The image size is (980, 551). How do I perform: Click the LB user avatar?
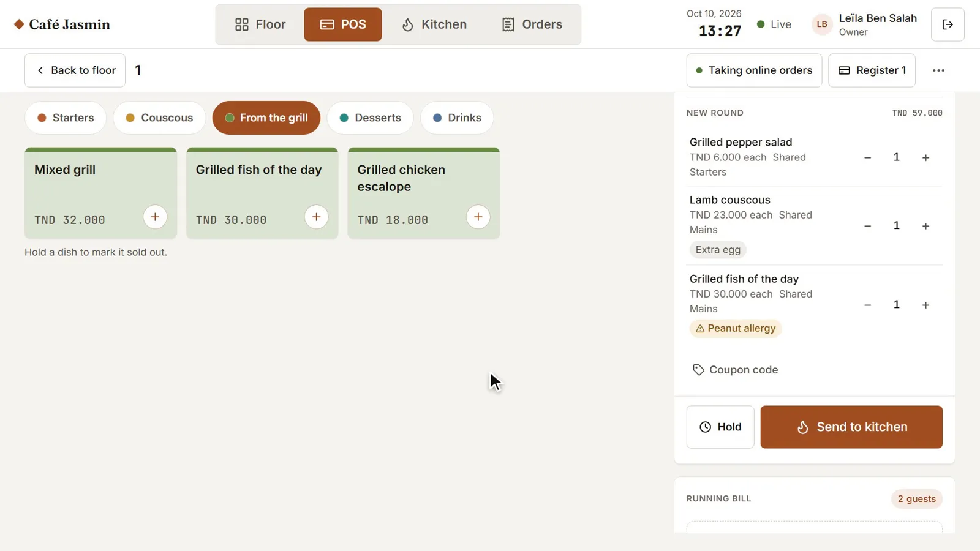(x=822, y=24)
